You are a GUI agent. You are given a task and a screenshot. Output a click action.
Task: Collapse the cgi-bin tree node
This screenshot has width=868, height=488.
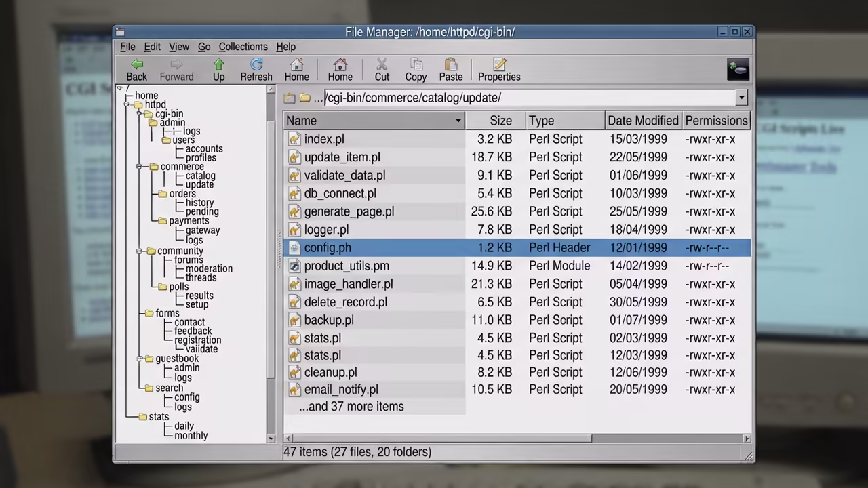coord(140,114)
